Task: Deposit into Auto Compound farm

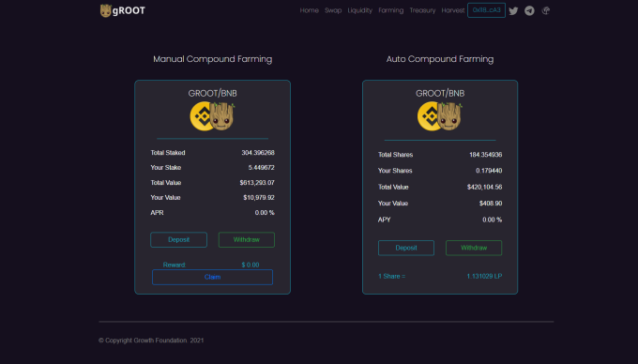Action: 406,248
